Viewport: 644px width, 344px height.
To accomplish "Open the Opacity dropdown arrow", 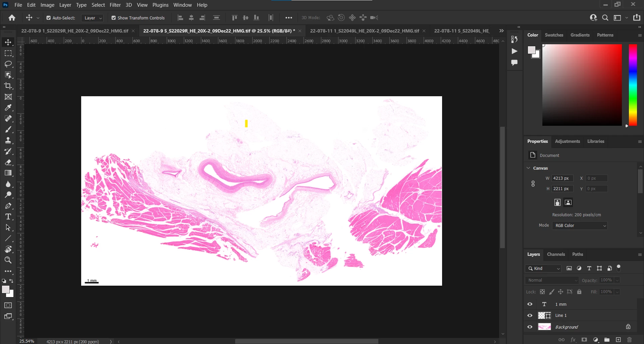I will coord(617,280).
